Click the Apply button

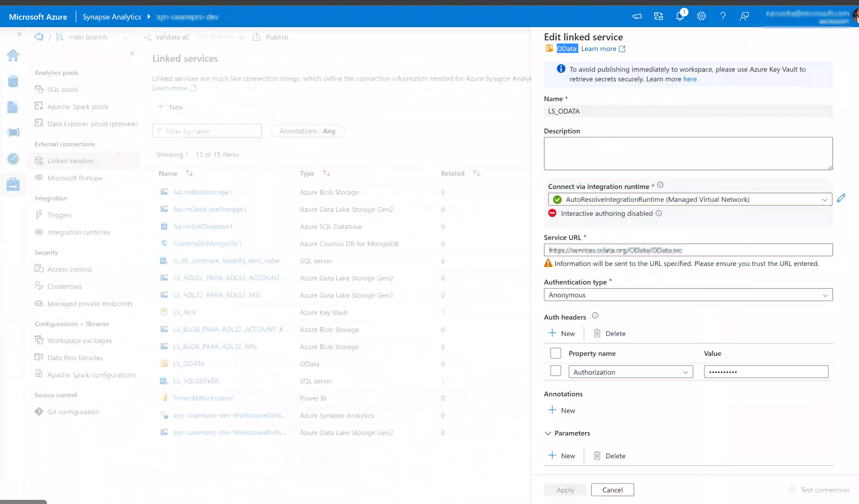565,490
